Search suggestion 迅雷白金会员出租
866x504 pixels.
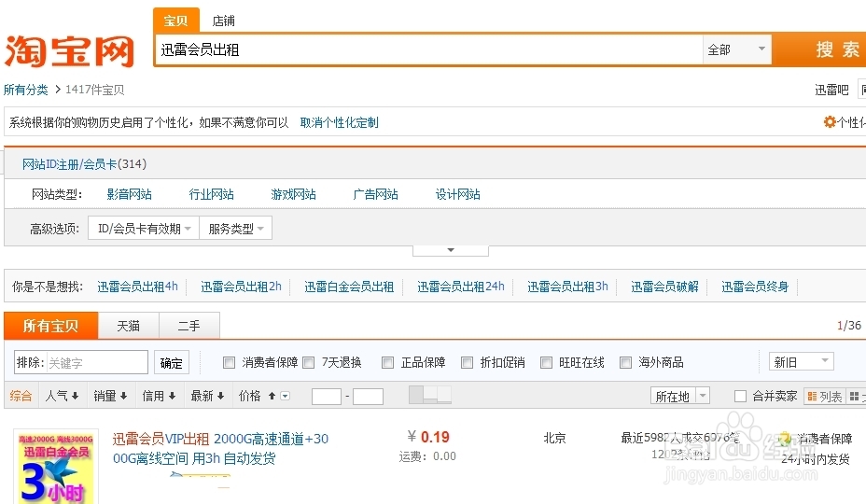[349, 287]
